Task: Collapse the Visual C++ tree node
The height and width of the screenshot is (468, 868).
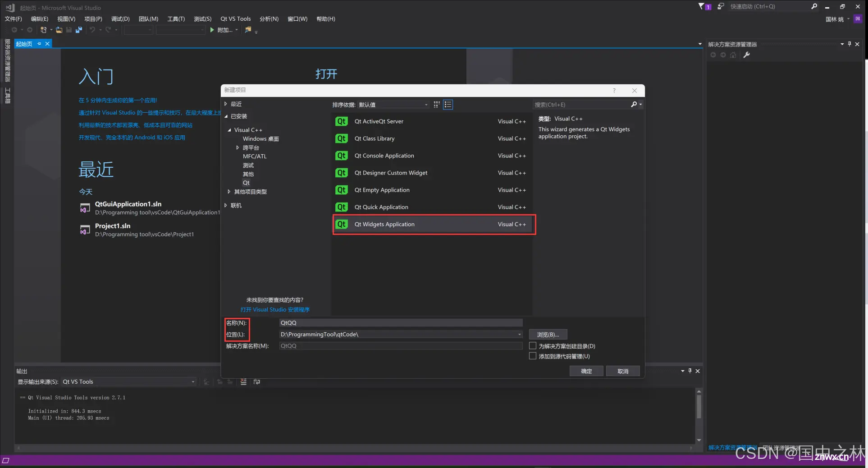Action: tap(229, 130)
